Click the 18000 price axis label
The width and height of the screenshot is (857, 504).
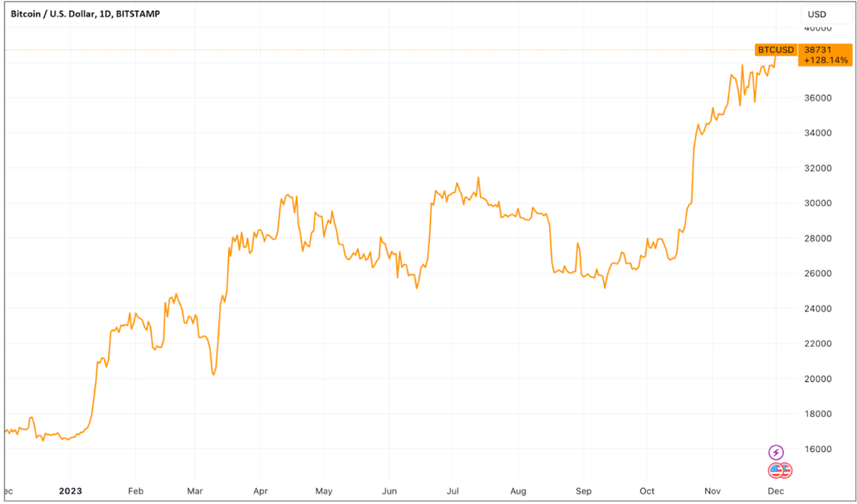pos(818,414)
